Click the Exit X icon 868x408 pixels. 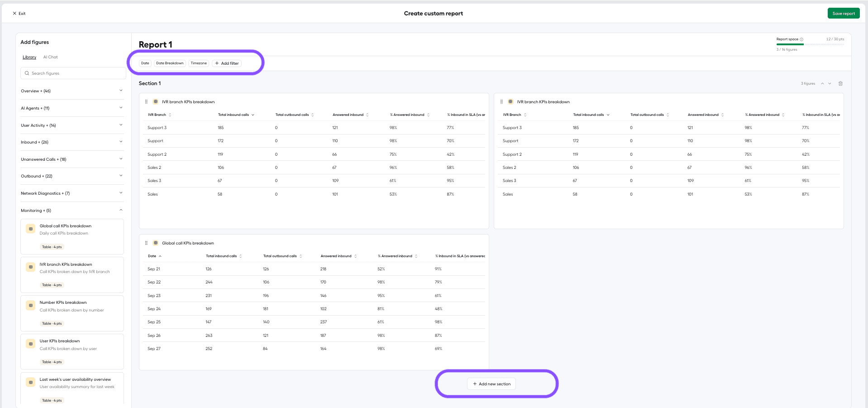[14, 14]
